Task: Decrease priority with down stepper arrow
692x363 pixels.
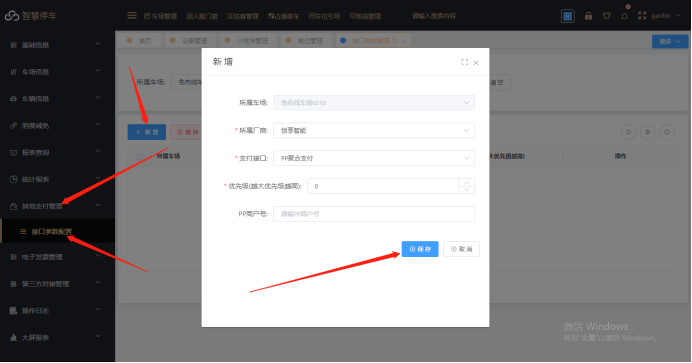Action: tap(467, 190)
